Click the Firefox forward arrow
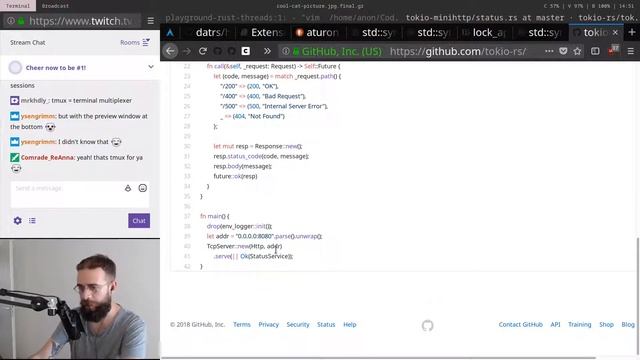 pyautogui.click(x=187, y=51)
